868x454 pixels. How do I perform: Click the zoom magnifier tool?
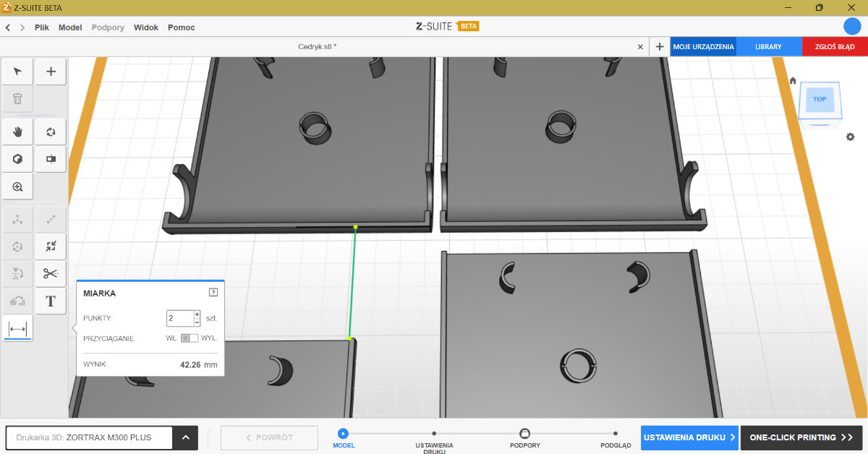pyautogui.click(x=17, y=187)
